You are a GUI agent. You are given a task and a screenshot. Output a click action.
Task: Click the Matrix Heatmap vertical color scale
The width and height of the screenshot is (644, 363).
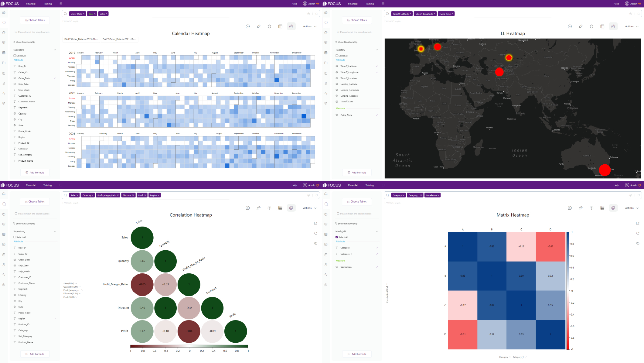click(x=568, y=291)
